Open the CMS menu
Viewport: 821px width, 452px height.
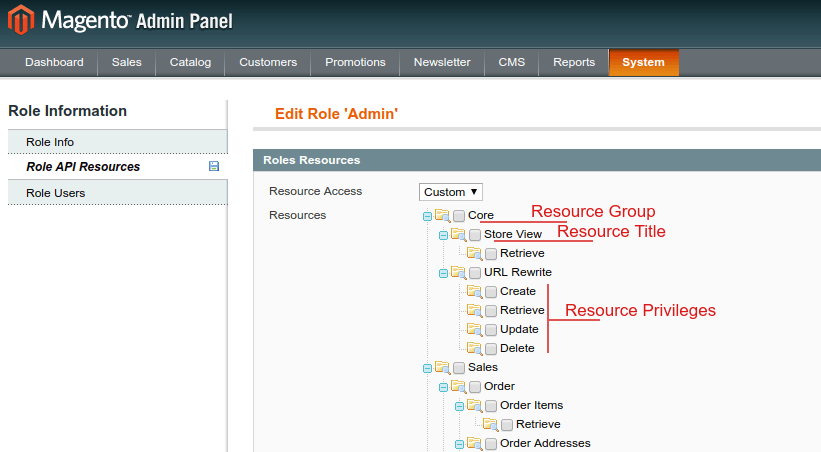(x=512, y=62)
